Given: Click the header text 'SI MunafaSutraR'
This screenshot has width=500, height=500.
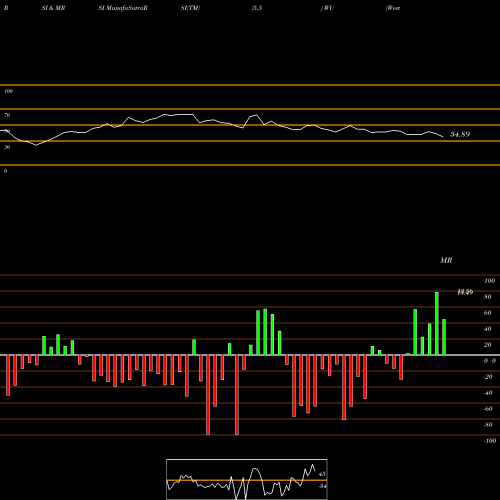Looking at the screenshot, I should click(x=123, y=8).
